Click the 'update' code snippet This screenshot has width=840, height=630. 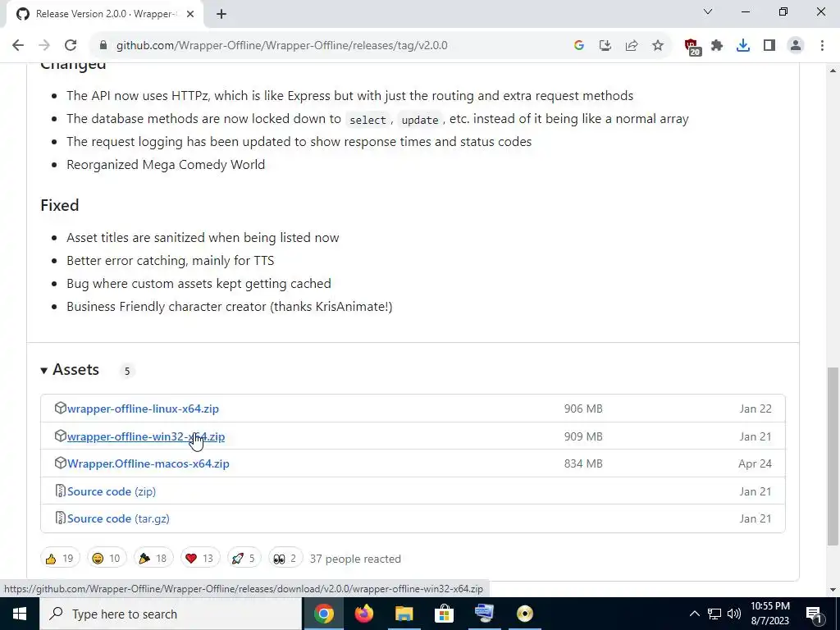point(420,120)
